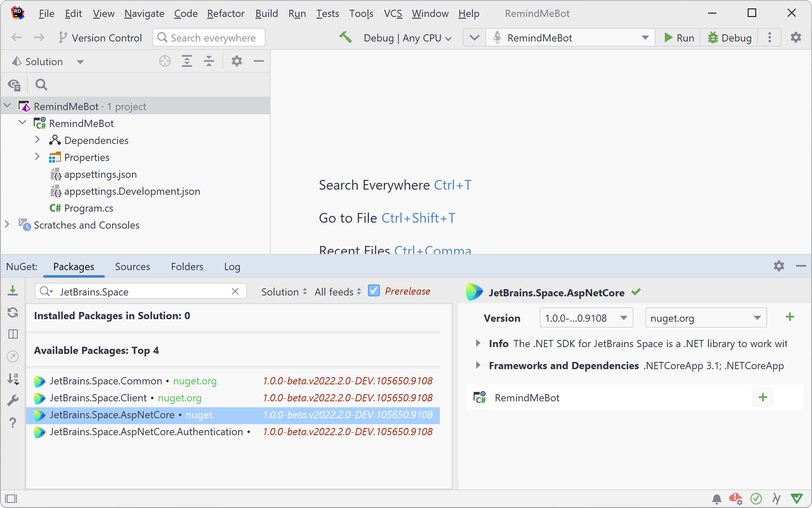Screen dimensions: 812x508
Task: Select JetBrains.Space.Client package
Action: tap(233, 398)
